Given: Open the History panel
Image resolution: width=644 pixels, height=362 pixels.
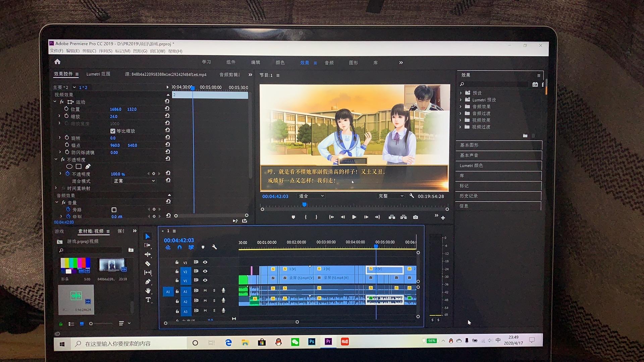Looking at the screenshot, I should 499,196.
